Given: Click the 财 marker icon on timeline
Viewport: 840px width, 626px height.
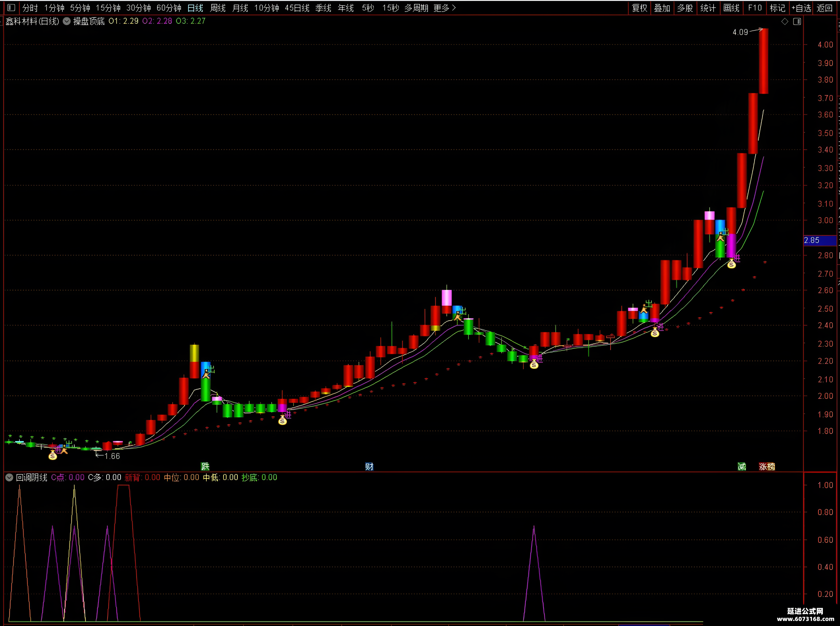Looking at the screenshot, I should click(x=369, y=466).
